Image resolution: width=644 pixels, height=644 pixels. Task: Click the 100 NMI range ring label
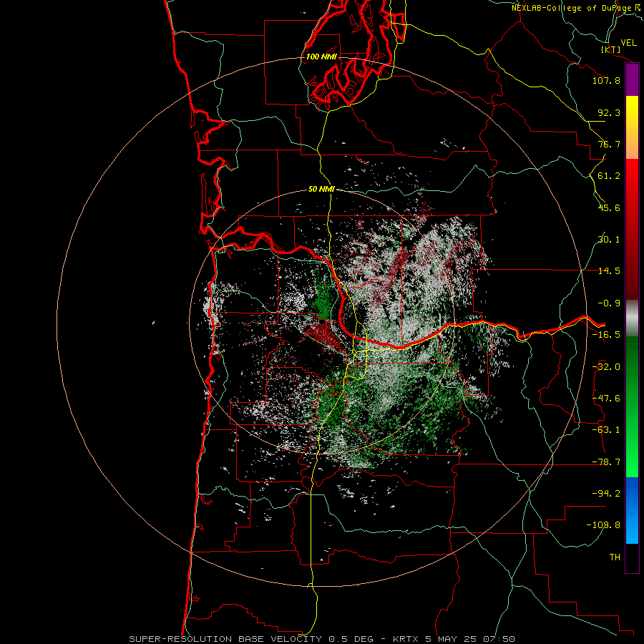(x=321, y=57)
